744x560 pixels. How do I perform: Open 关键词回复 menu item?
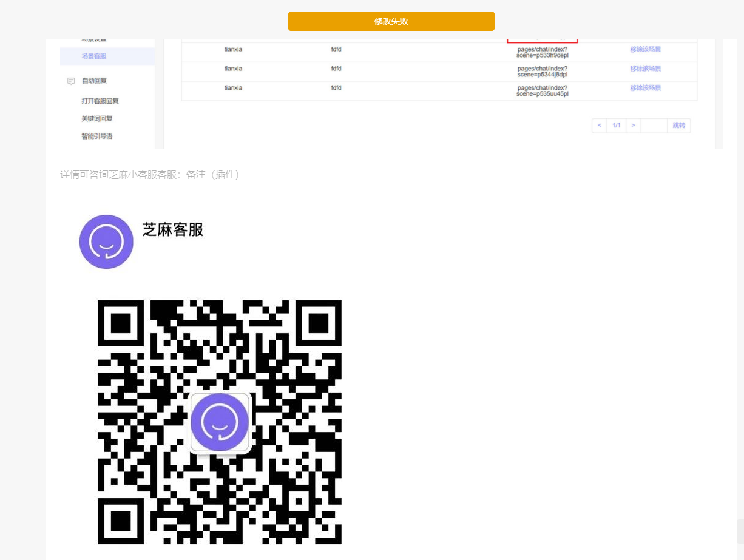coord(97,118)
